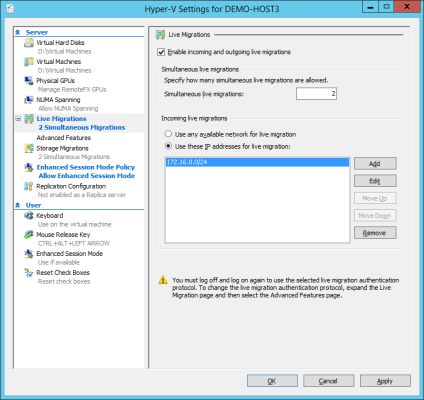The height and width of the screenshot is (400, 424).
Task: Click the NUMA Spanning icon
Action: pos(29,100)
